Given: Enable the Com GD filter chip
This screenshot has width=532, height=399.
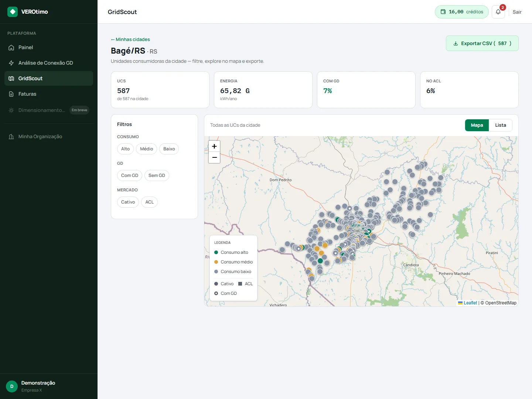Looking at the screenshot, I should [130, 175].
